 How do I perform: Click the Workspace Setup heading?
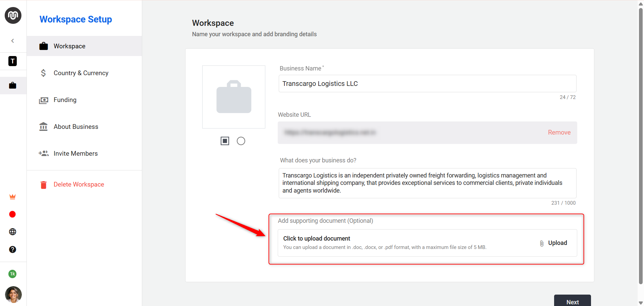click(76, 19)
